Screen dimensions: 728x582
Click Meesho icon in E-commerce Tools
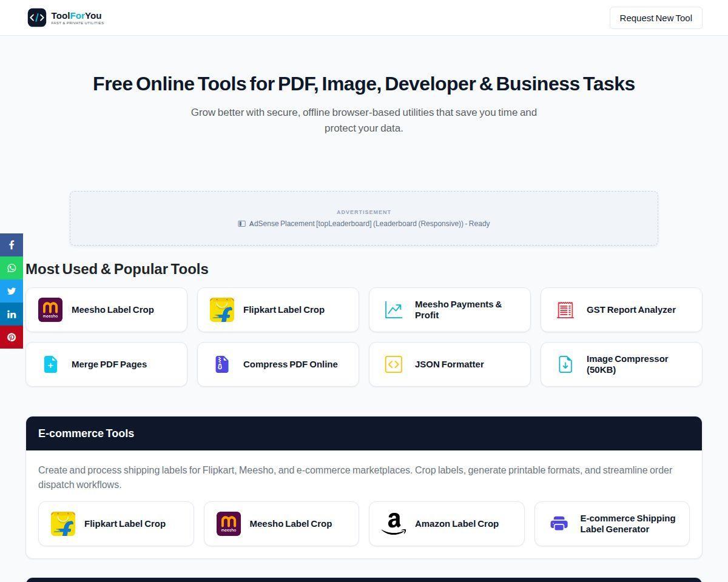click(229, 524)
